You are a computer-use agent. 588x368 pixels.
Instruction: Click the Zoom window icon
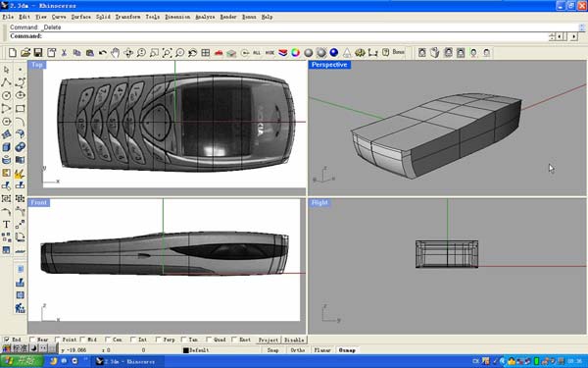(x=154, y=53)
